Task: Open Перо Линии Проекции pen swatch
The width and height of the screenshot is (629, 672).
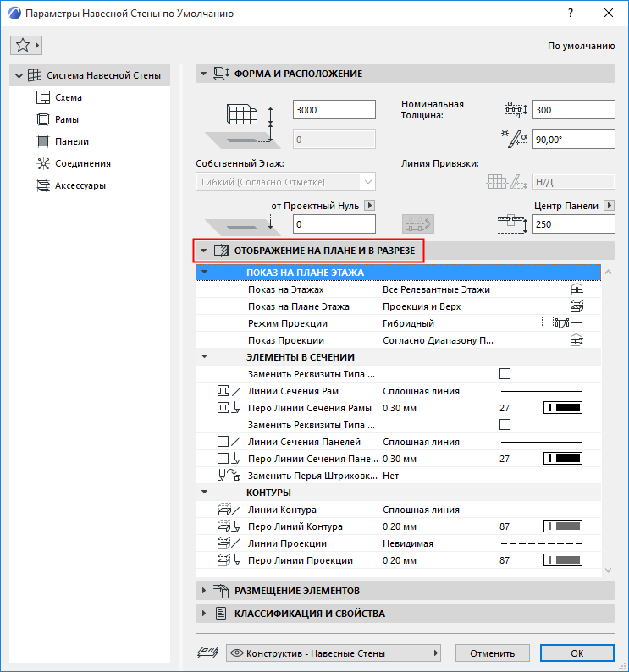Action: pos(563,560)
